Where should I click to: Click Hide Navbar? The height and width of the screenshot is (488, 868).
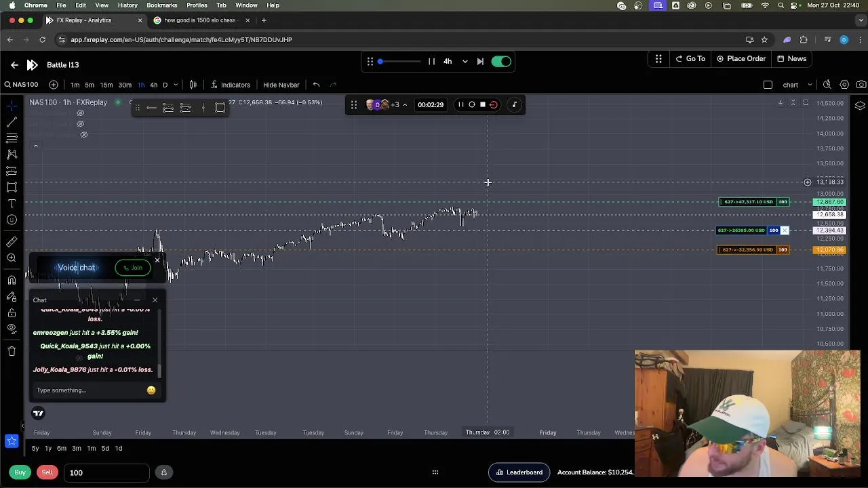pyautogui.click(x=281, y=85)
